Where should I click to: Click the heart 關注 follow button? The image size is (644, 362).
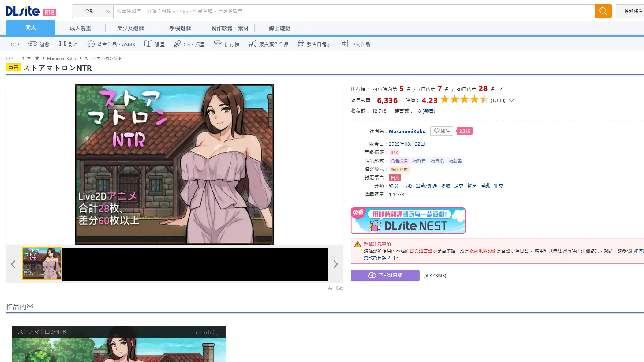[442, 131]
